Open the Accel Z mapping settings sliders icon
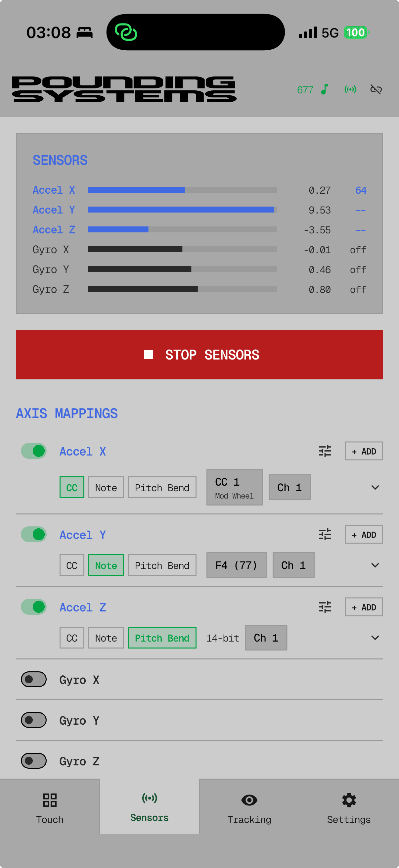This screenshot has height=868, width=399. pos(325,606)
